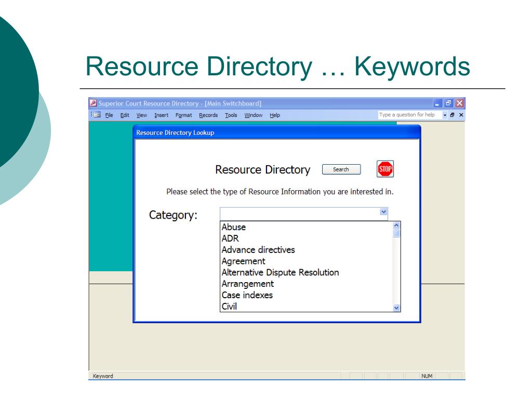Click the 'Type a question for help' field

click(x=409, y=115)
